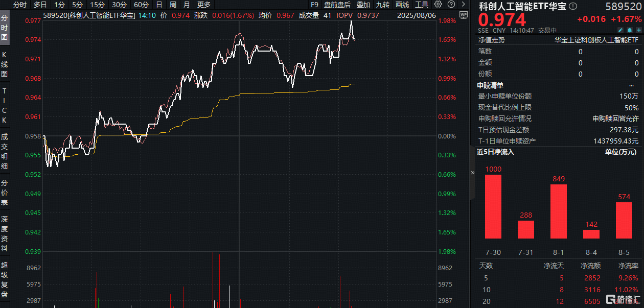Click the chart title 589520[科创人工智能ETF华宝]
Viewport: 644px width, 308px height.
point(89,15)
